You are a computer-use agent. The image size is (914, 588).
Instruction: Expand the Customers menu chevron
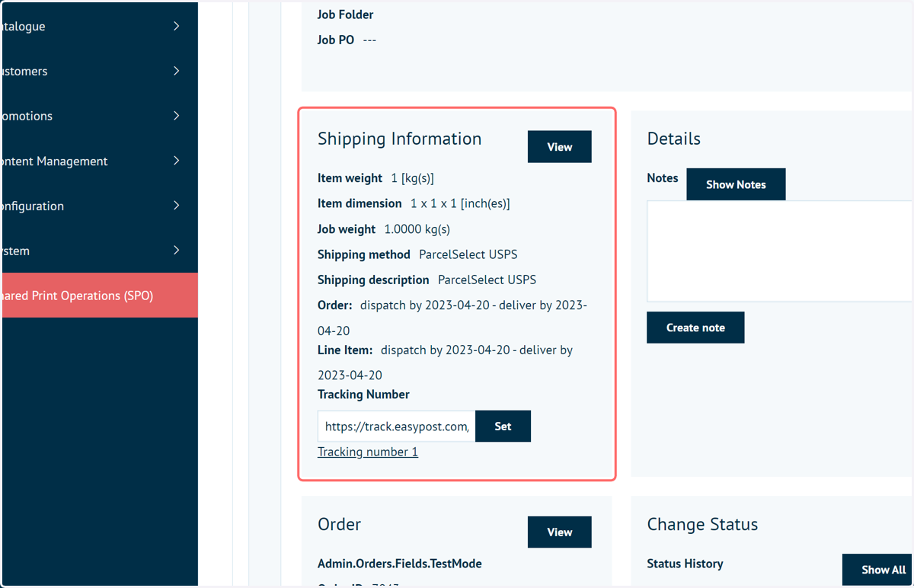coord(176,71)
